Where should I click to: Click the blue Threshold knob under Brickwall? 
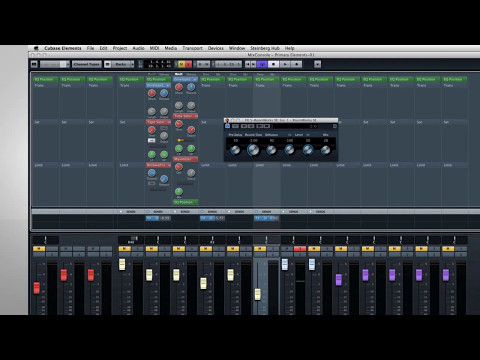tap(152, 173)
